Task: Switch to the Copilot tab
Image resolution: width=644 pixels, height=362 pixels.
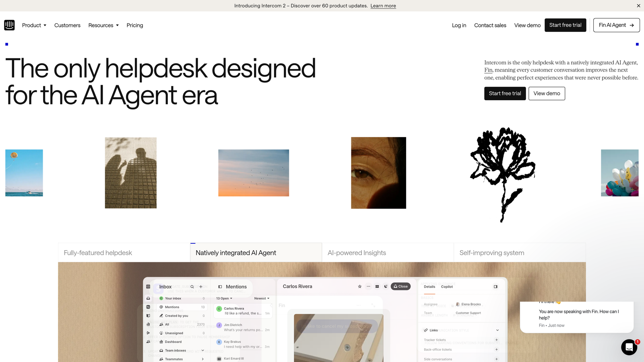Action: coord(447,287)
